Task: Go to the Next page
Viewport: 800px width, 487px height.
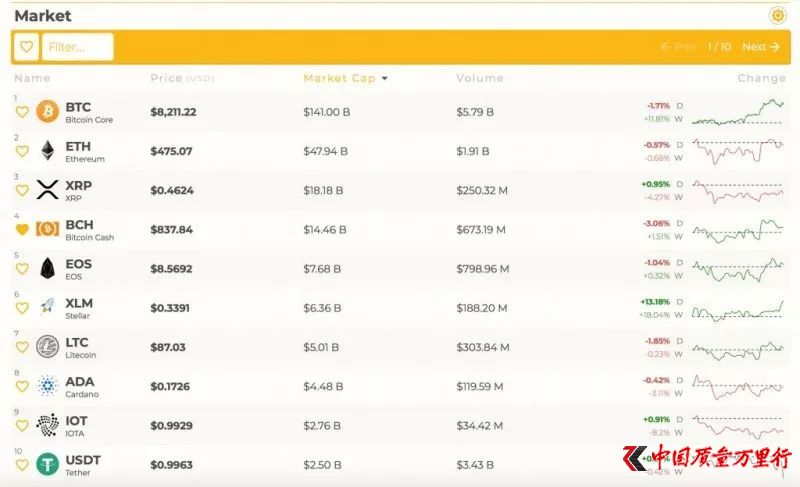Action: coord(761,47)
